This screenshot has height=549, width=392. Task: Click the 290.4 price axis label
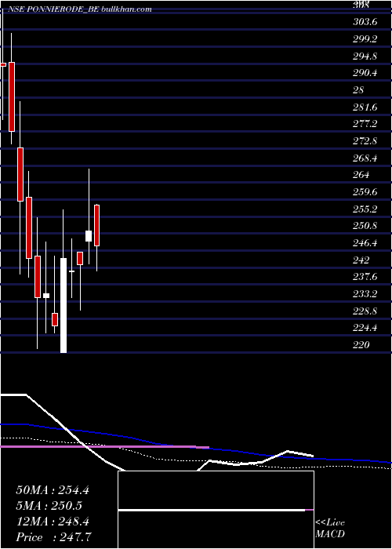tap(365, 73)
